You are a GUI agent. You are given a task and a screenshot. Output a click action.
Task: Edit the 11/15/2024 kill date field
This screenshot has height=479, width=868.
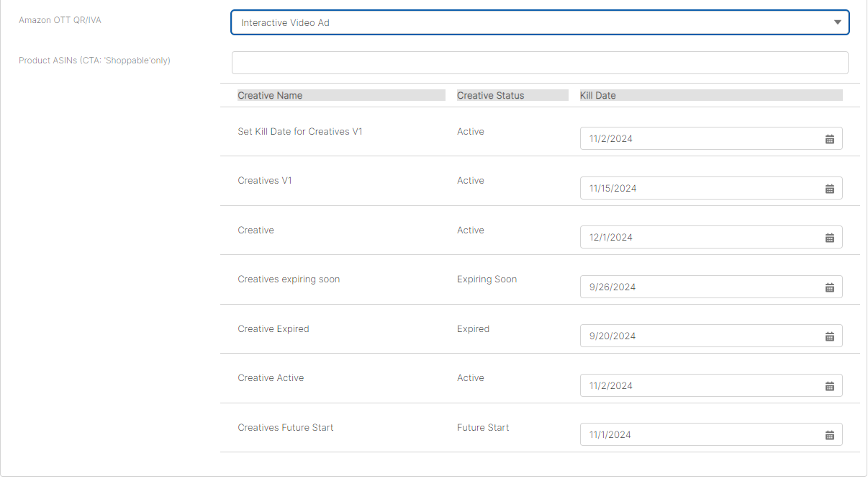698,189
